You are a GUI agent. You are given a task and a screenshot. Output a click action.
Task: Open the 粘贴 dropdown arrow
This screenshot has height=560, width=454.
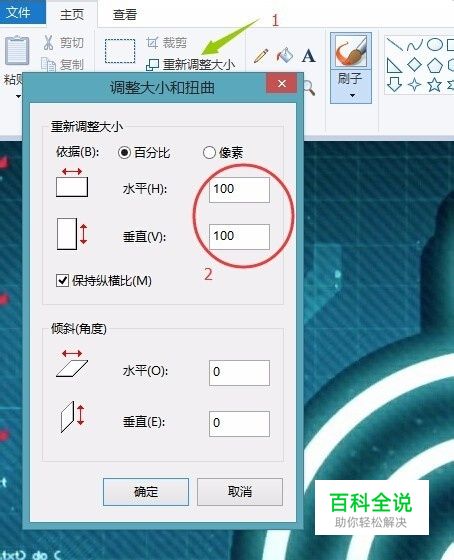(18, 96)
